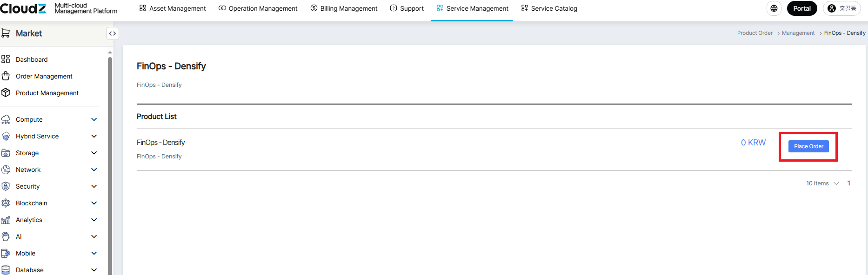The width and height of the screenshot is (868, 275).
Task: Expand the Mobile category chevron
Action: [x=94, y=253]
